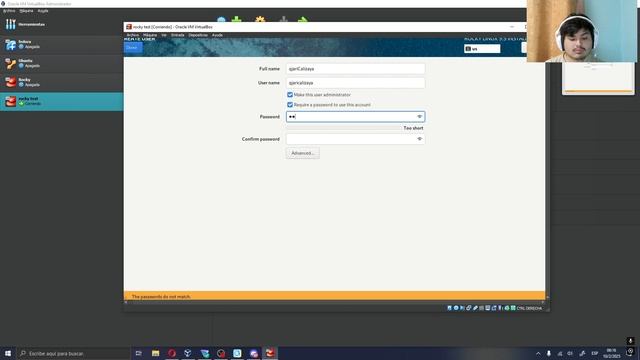Image resolution: width=640 pixels, height=360 pixels.
Task: Click the optical disk status bar icon
Action: click(x=456, y=308)
